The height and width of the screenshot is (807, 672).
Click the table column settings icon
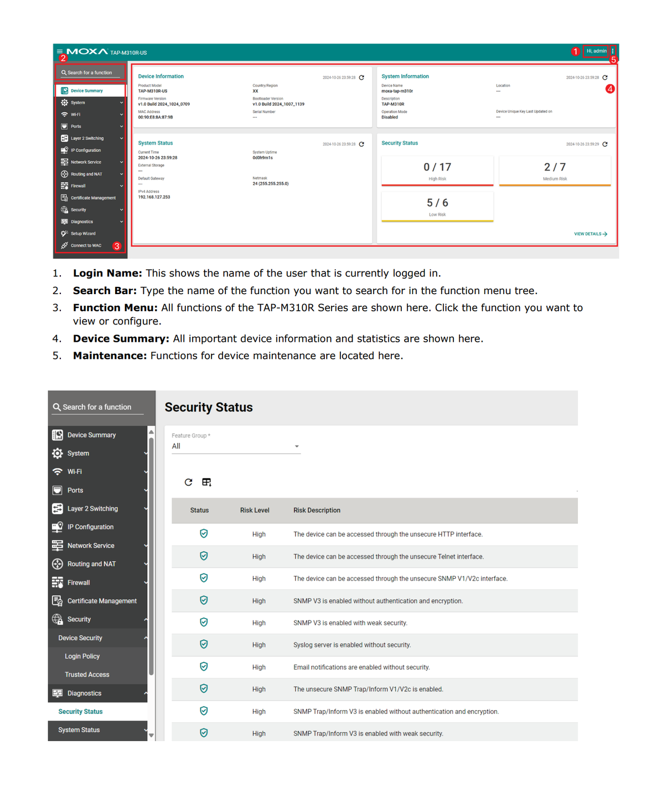click(x=206, y=482)
